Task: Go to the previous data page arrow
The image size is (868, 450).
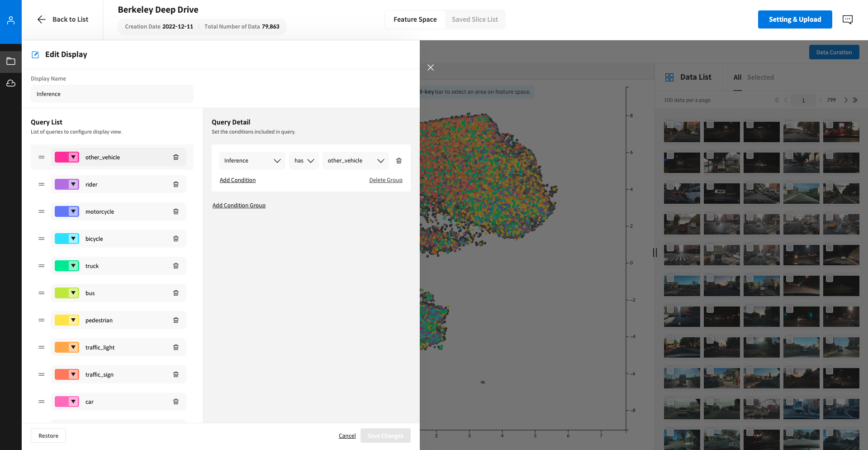Action: point(786,100)
